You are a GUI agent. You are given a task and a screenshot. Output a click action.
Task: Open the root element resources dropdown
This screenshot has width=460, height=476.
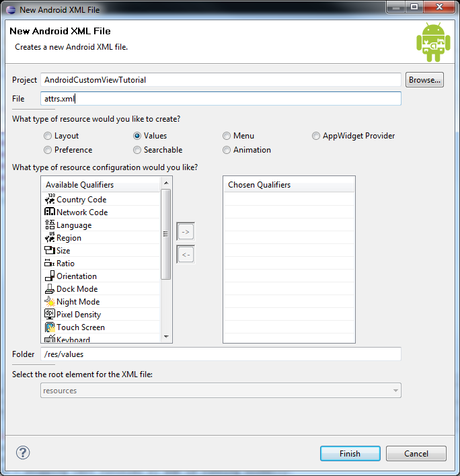click(221, 391)
